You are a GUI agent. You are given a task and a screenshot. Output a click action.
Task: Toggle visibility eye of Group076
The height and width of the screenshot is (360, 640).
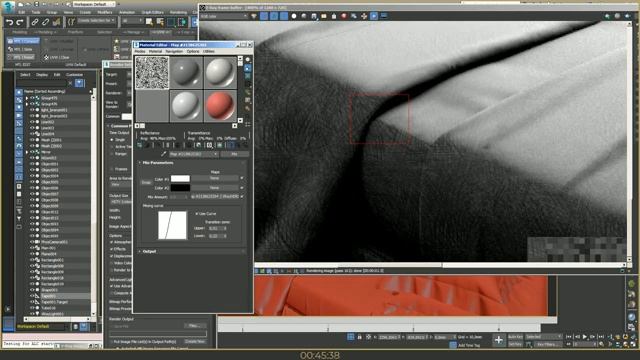point(32,104)
